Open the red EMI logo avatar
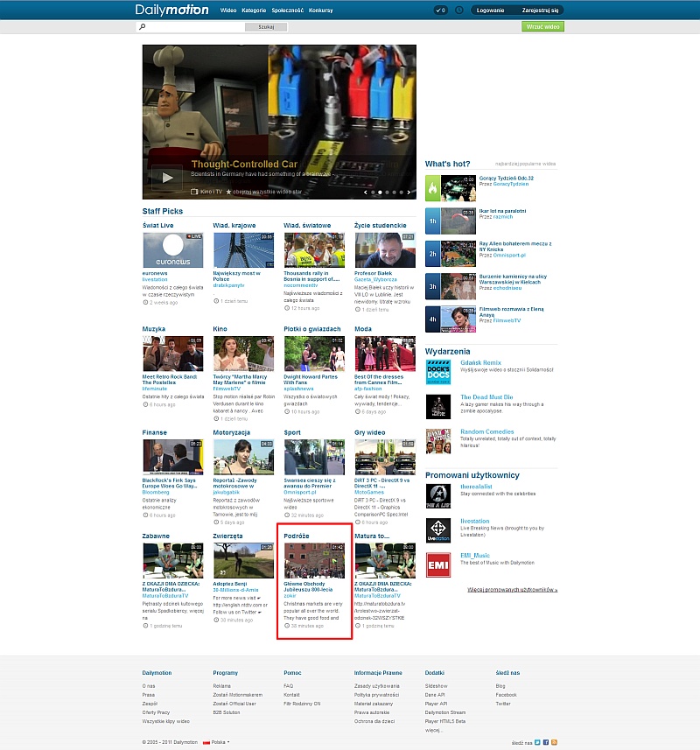This screenshot has width=700, height=750. pyautogui.click(x=438, y=564)
